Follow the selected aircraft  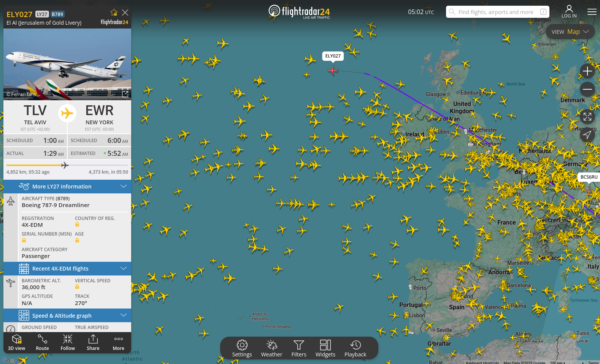pos(68,342)
